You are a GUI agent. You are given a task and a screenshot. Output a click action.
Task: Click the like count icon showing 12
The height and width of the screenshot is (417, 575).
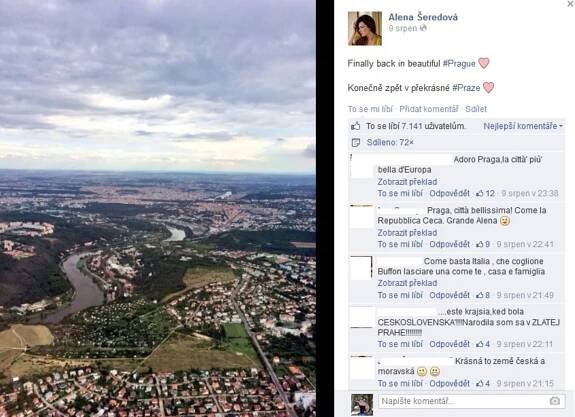coord(479,193)
